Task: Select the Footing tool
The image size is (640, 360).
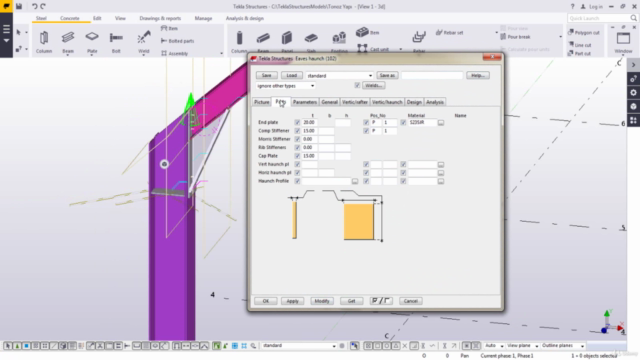Action: pos(339,42)
